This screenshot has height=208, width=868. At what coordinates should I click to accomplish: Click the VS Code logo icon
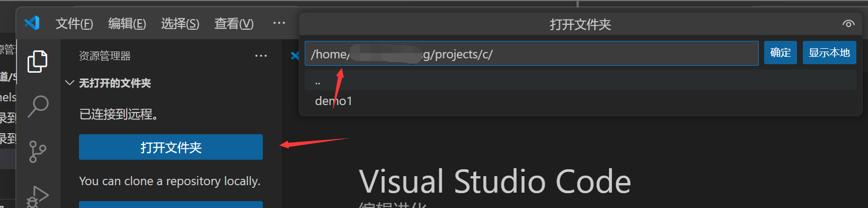click(x=32, y=23)
